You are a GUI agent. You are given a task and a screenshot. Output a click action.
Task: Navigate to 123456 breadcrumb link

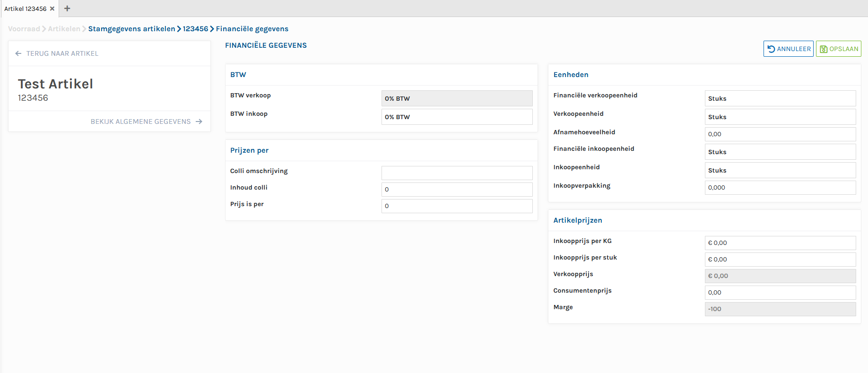195,29
